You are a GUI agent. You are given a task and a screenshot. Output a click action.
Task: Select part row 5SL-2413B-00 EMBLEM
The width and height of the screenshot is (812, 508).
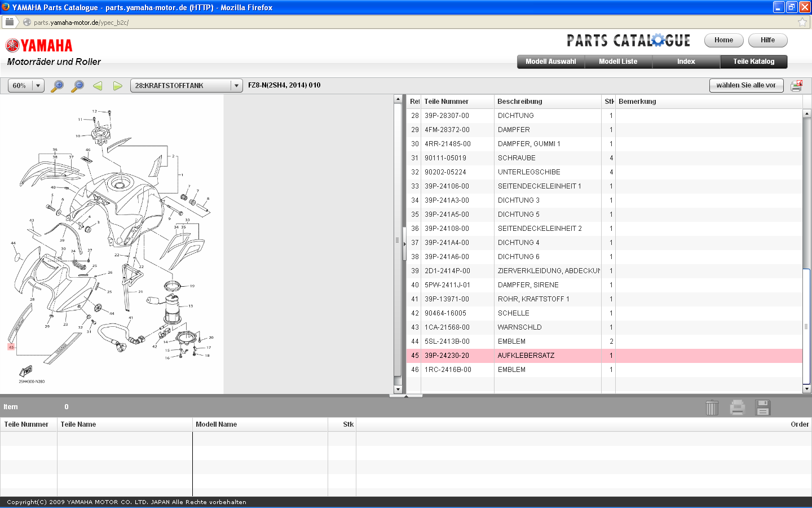pos(604,341)
